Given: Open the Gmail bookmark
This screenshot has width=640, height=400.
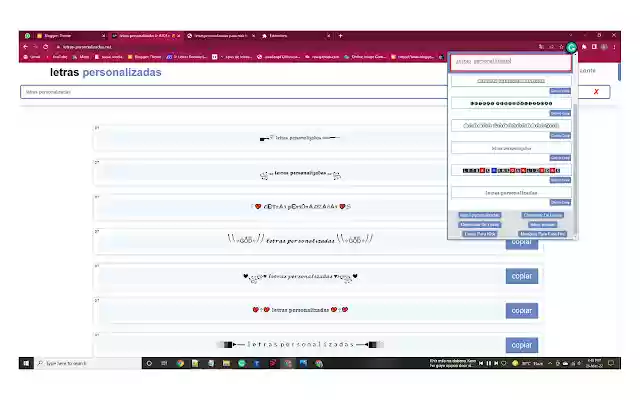Looking at the screenshot, I should pyautogui.click(x=32, y=57).
